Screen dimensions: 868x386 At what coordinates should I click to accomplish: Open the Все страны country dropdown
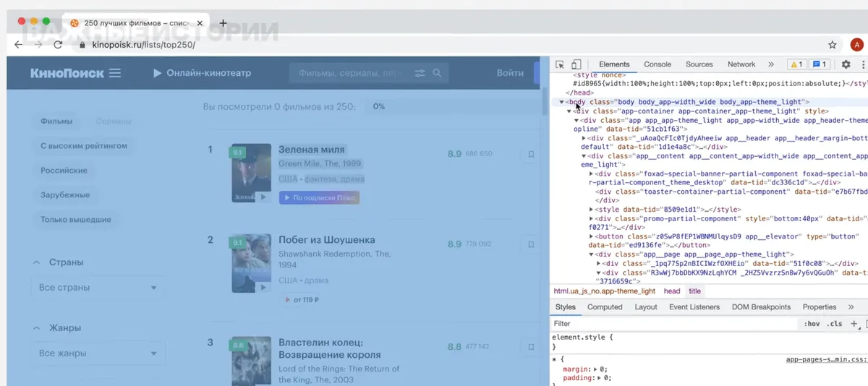click(98, 288)
